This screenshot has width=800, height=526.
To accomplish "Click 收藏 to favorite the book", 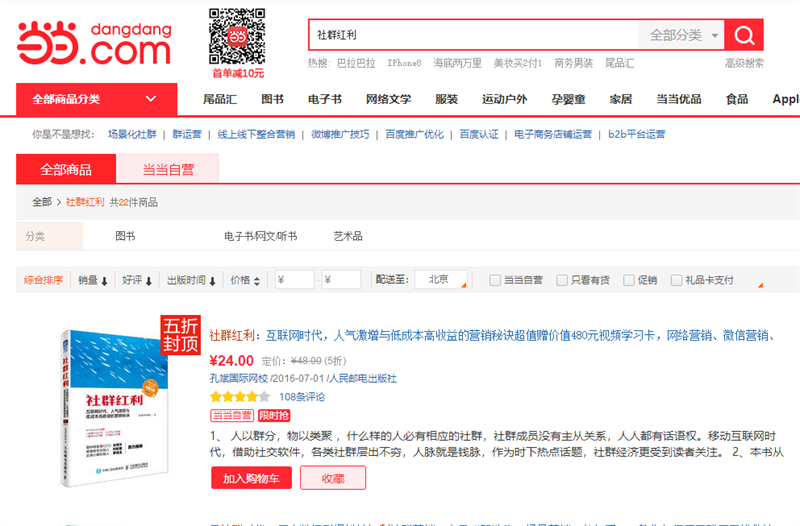I will [333, 478].
